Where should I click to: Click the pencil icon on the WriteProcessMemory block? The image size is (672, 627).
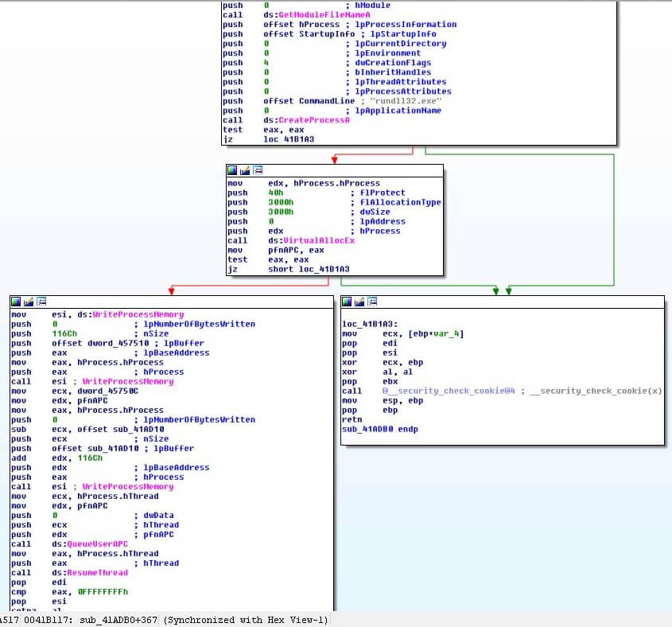pyautogui.click(x=29, y=302)
